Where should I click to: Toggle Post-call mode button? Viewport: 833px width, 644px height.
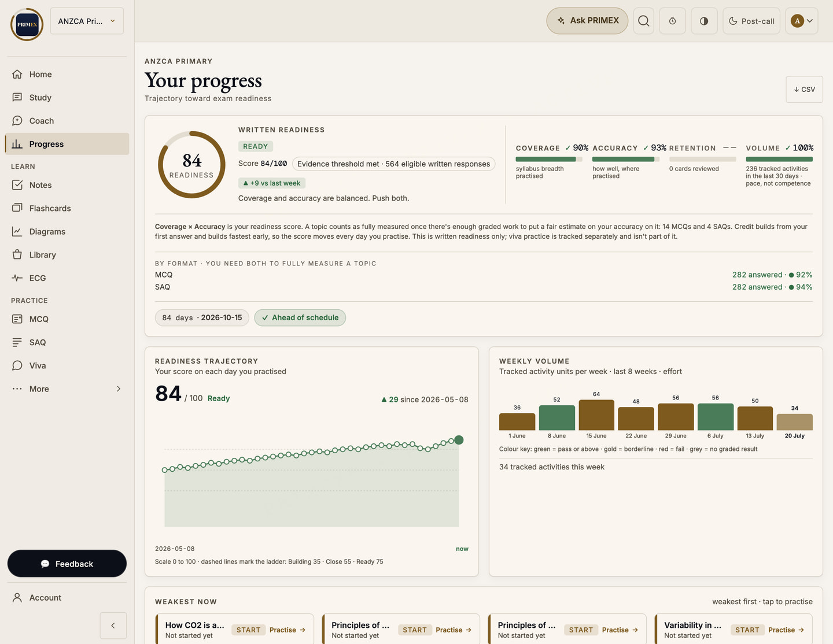click(x=751, y=21)
